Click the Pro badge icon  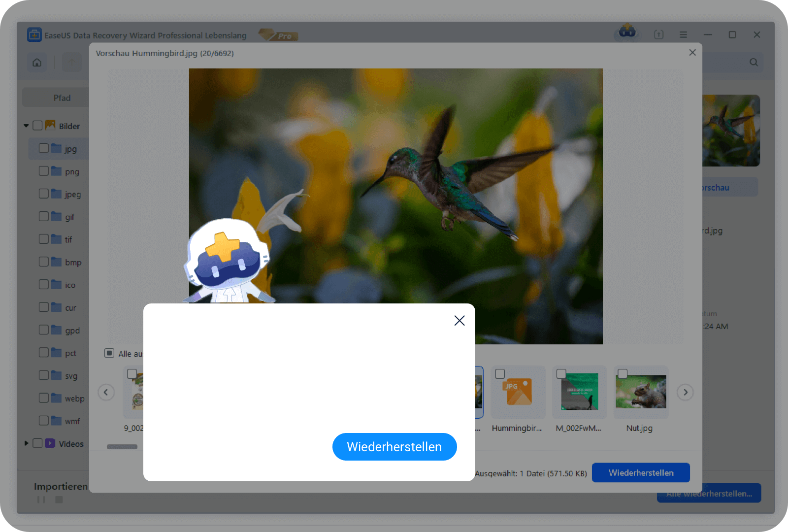pos(279,35)
